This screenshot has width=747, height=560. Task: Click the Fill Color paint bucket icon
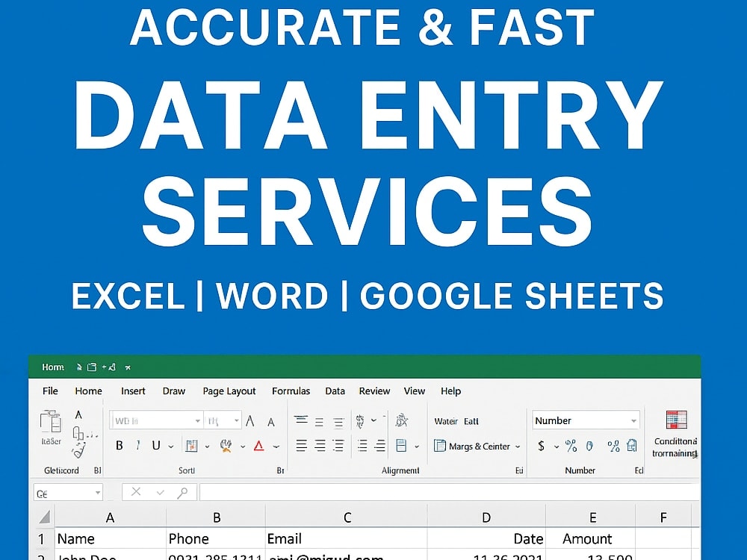click(226, 447)
